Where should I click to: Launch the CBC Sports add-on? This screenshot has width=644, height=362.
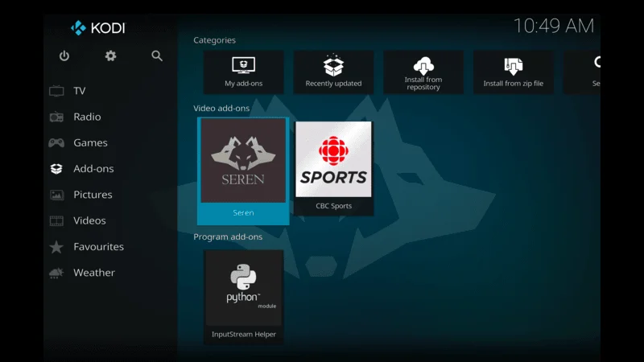coord(333,168)
